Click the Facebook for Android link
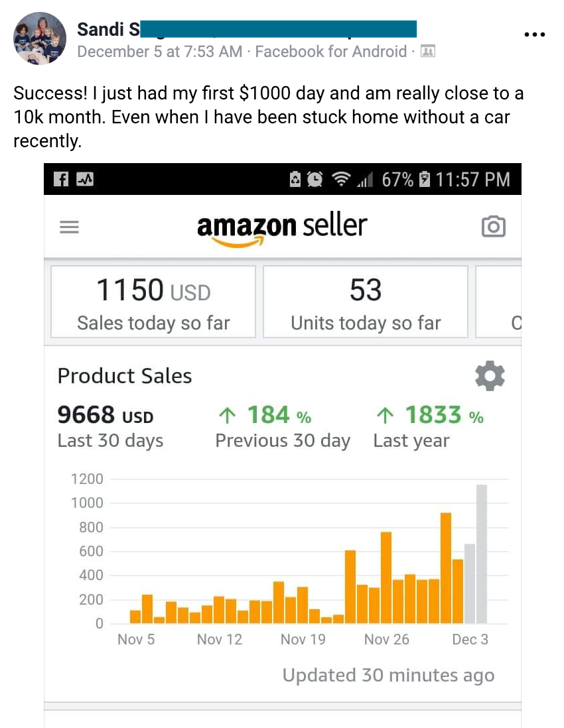The image size is (564, 728). pyautogui.click(x=330, y=51)
